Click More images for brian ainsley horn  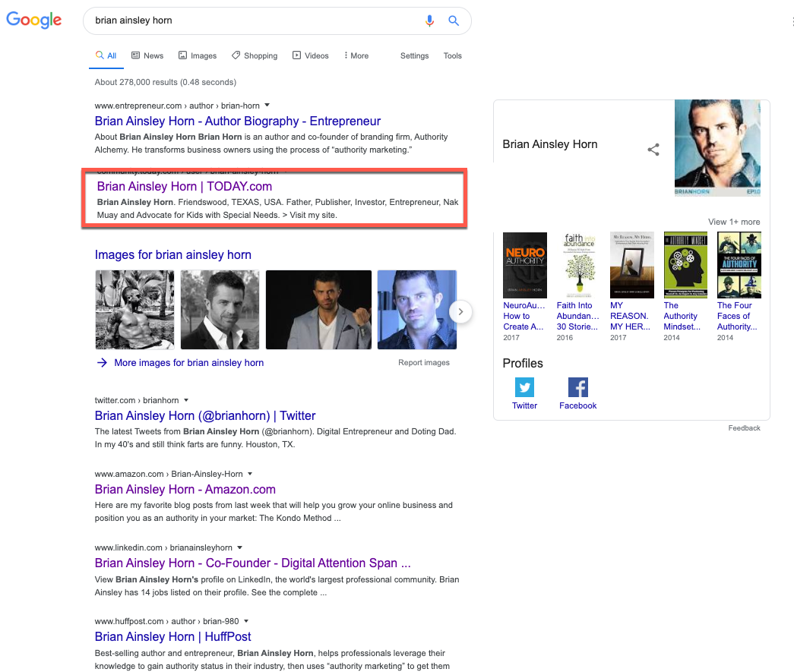[x=188, y=363]
